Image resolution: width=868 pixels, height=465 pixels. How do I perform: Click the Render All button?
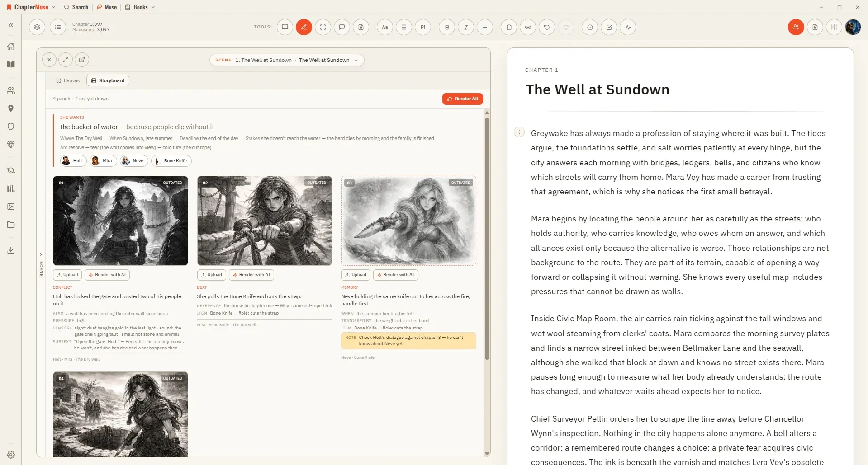point(463,99)
